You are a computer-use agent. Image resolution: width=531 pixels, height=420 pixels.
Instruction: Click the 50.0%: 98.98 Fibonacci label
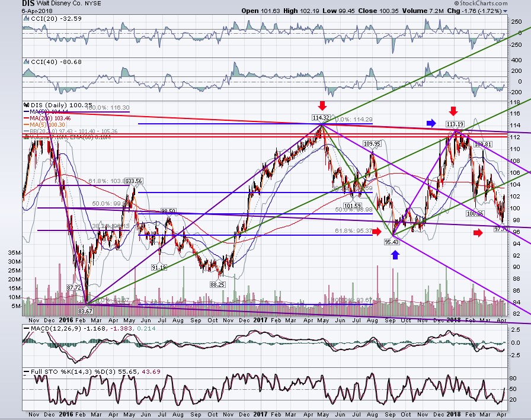354,210
